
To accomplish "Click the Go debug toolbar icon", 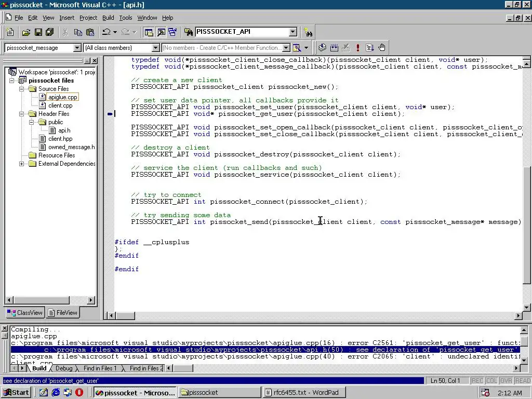I will 370,48.
